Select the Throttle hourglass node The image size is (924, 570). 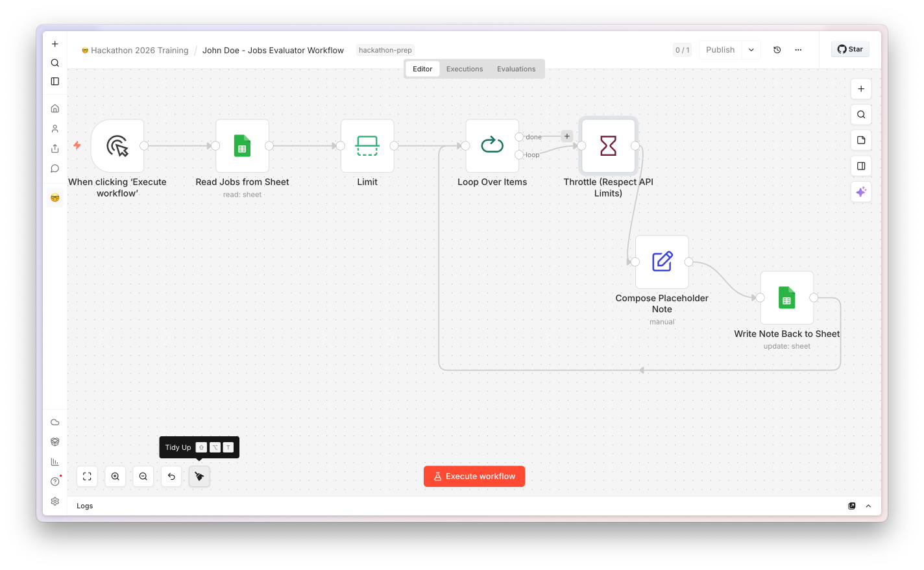click(608, 146)
